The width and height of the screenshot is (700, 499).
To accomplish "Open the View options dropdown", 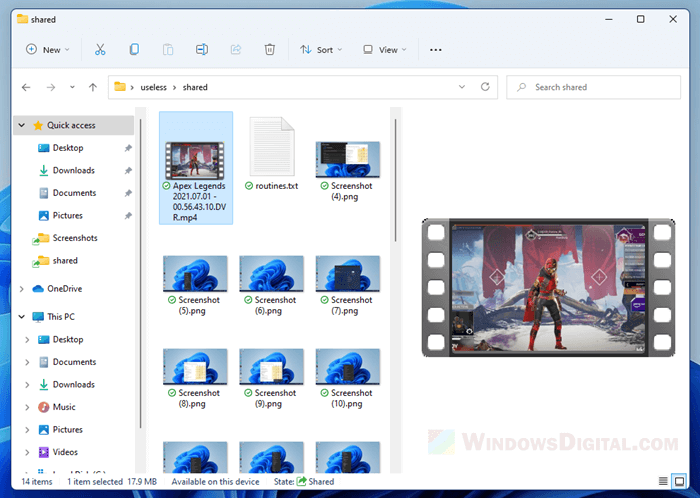I will point(385,50).
